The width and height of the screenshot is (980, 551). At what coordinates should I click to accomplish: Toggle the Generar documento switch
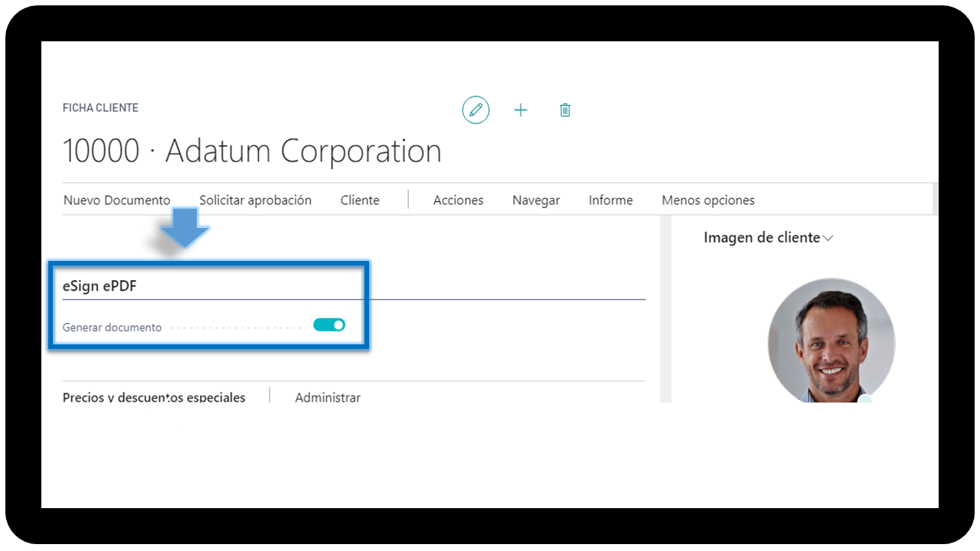click(x=329, y=325)
